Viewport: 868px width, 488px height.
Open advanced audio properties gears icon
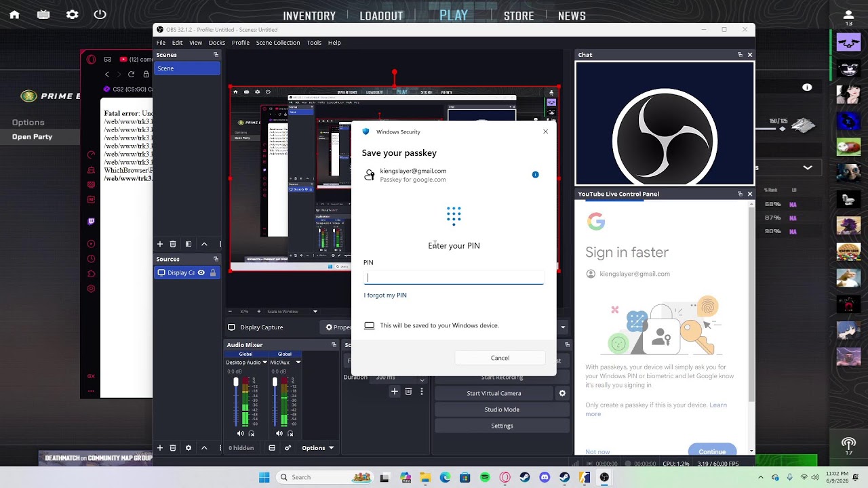[288, 448]
